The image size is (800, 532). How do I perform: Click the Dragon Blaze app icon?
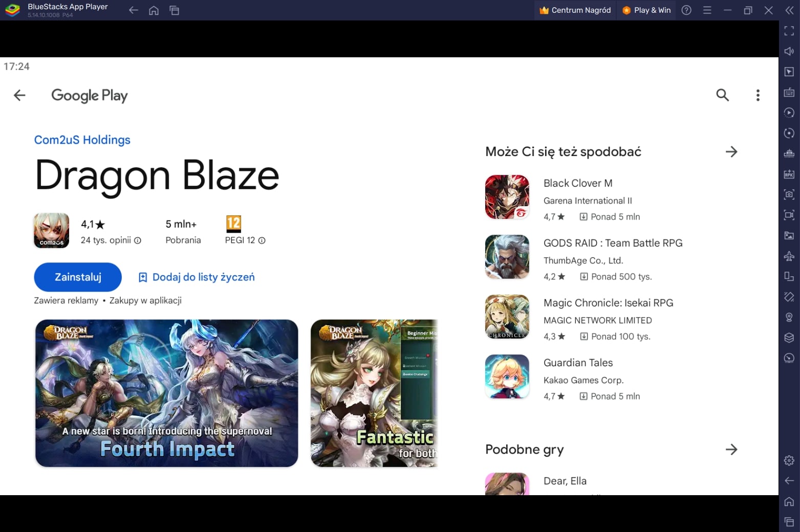(52, 231)
